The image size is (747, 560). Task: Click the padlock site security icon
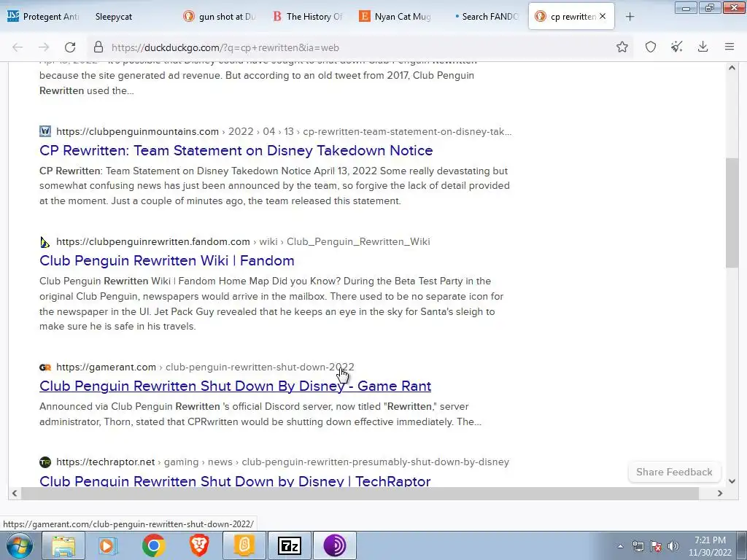98,47
